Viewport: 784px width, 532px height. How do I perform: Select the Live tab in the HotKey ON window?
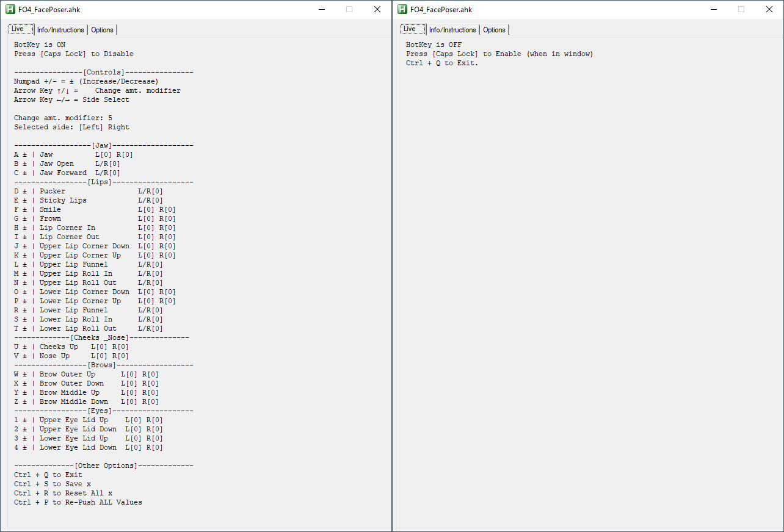pyautogui.click(x=18, y=29)
